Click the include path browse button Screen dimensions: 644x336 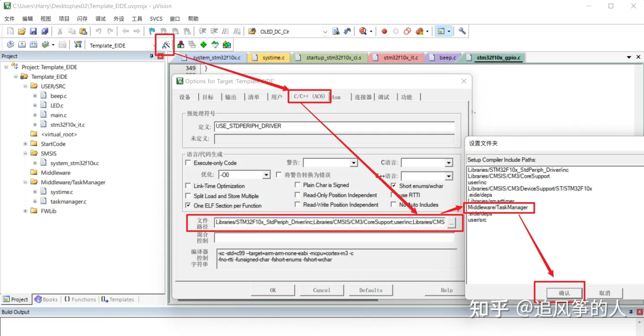pyautogui.click(x=452, y=222)
